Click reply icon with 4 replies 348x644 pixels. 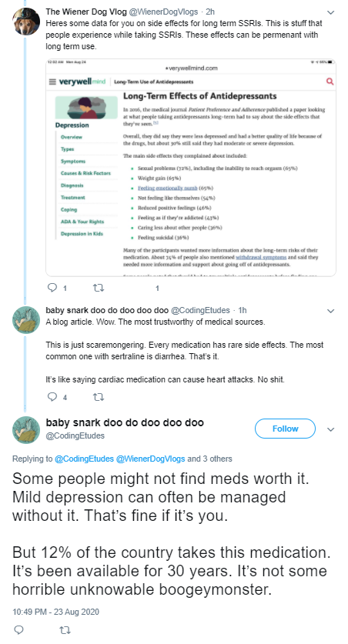click(x=52, y=397)
